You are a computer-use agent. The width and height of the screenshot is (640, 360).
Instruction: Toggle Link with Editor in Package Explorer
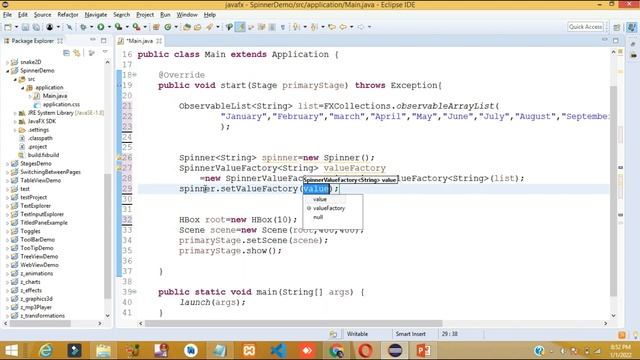point(77,53)
